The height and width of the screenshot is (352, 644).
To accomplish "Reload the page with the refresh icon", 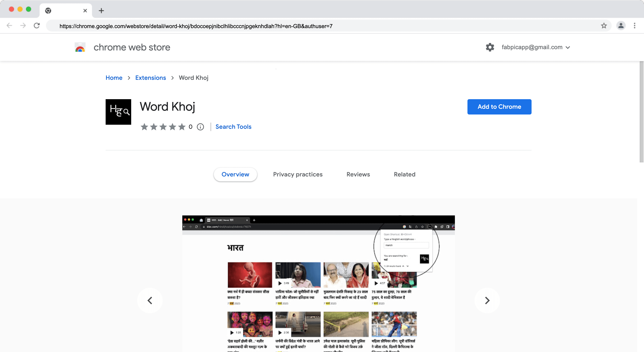I will click(x=37, y=26).
